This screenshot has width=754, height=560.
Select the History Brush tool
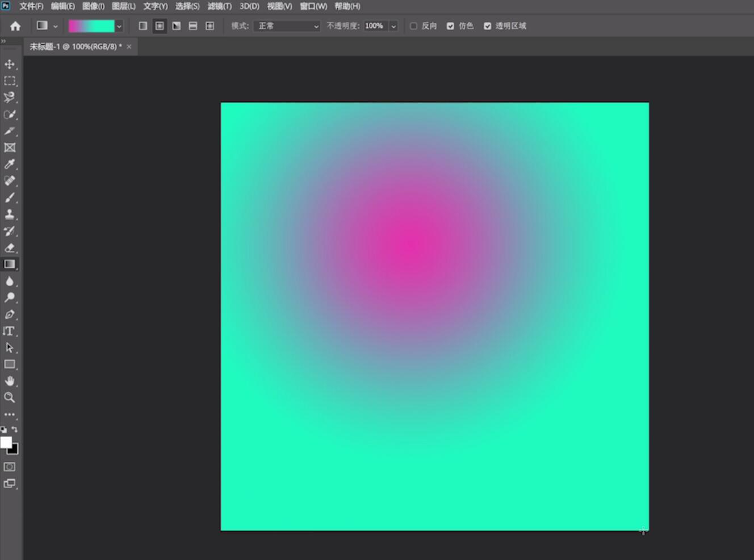coord(10,231)
